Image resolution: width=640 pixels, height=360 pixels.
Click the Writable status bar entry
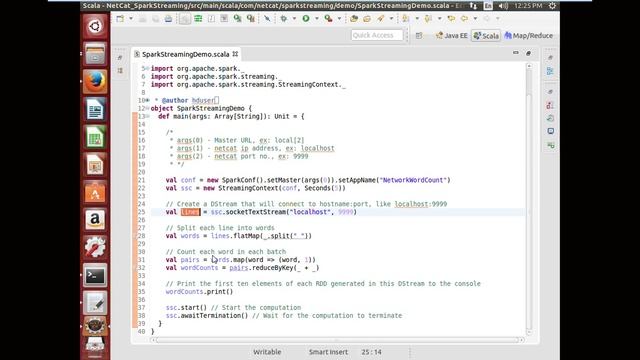click(267, 352)
